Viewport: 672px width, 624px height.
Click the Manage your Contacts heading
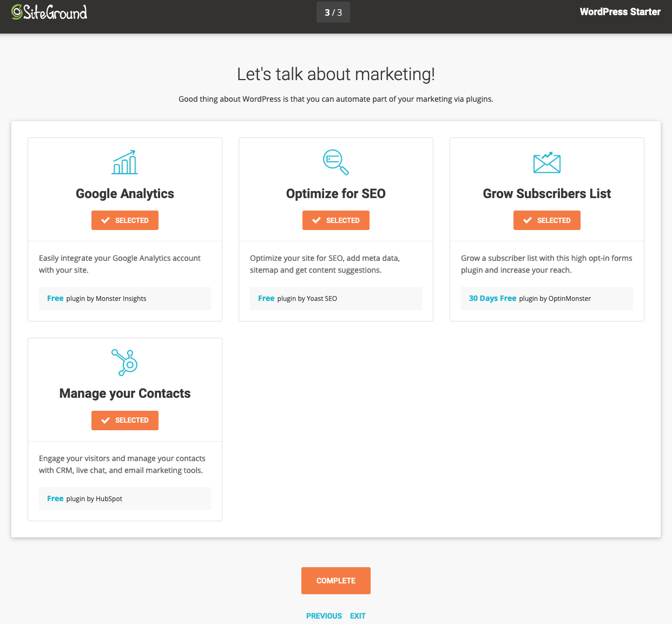125,393
